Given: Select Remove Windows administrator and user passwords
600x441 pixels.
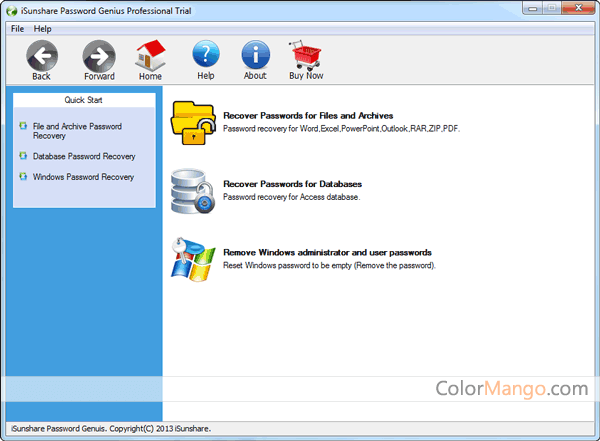Looking at the screenshot, I should pyautogui.click(x=327, y=253).
